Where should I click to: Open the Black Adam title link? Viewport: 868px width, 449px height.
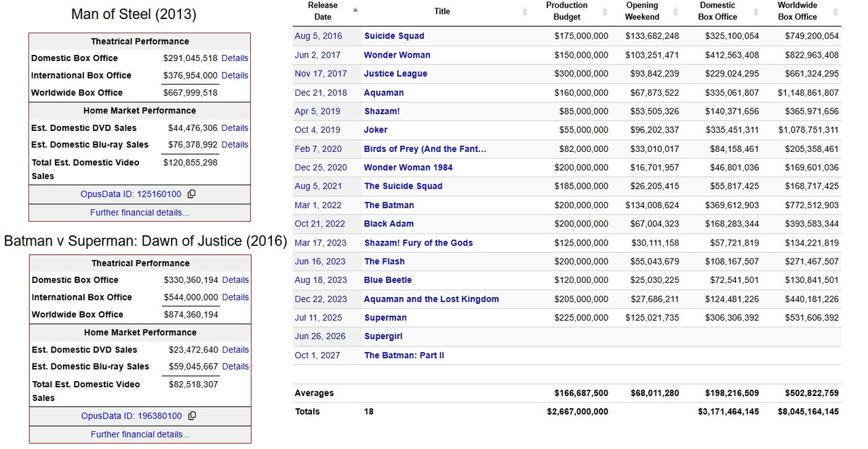[389, 224]
